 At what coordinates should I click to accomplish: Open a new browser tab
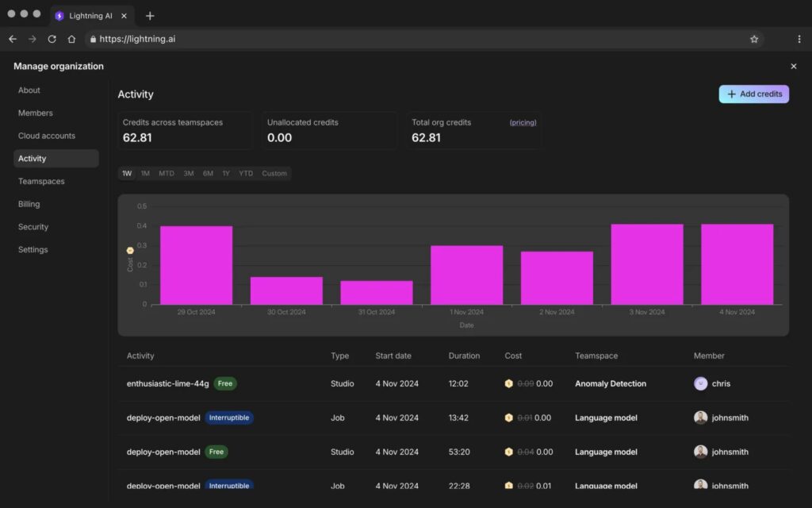pyautogui.click(x=150, y=16)
